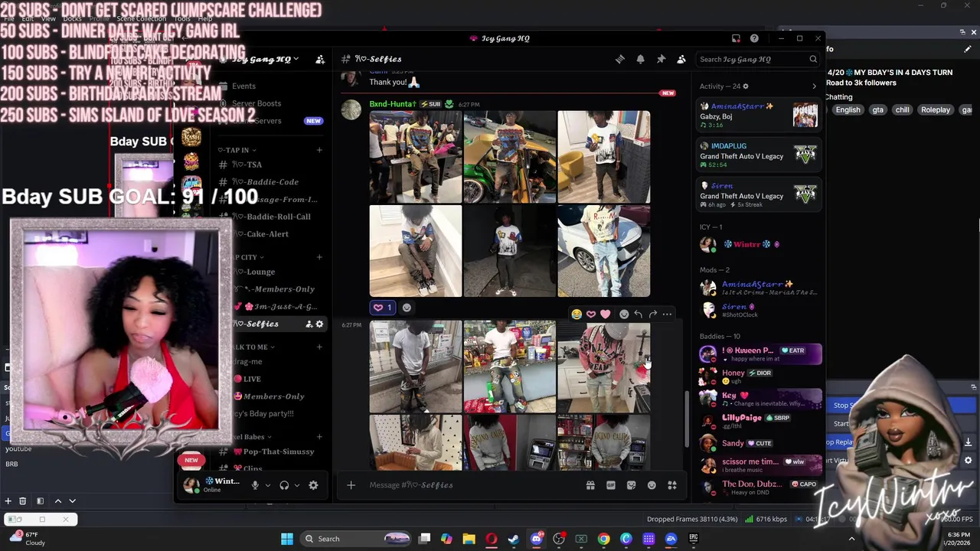Open gift icon in message bar

[x=590, y=485]
